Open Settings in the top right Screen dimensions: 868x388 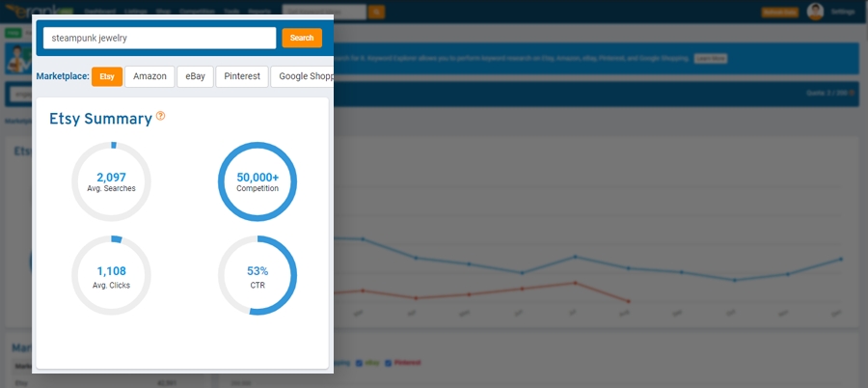click(x=843, y=12)
